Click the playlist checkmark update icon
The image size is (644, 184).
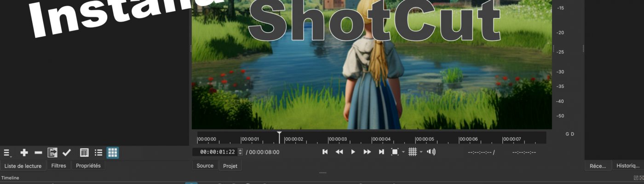(x=67, y=152)
